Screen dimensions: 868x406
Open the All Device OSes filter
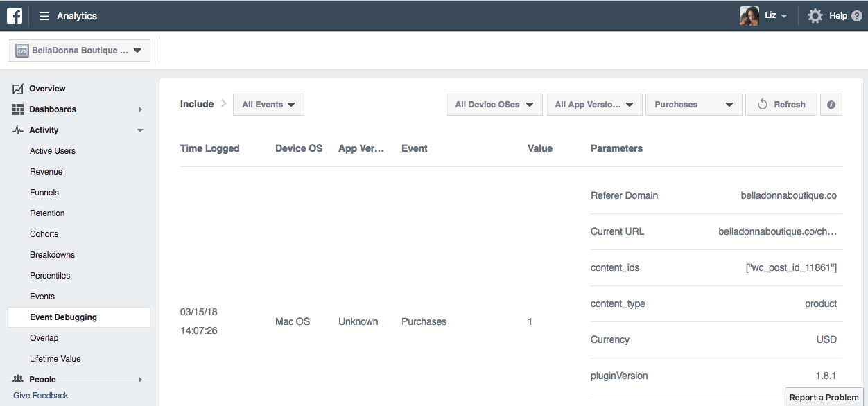pos(494,105)
